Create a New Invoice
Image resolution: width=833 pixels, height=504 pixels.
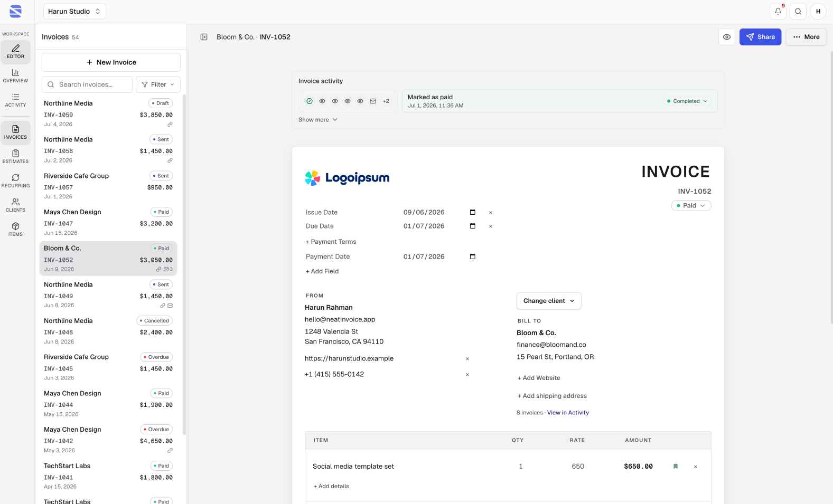[x=111, y=62]
